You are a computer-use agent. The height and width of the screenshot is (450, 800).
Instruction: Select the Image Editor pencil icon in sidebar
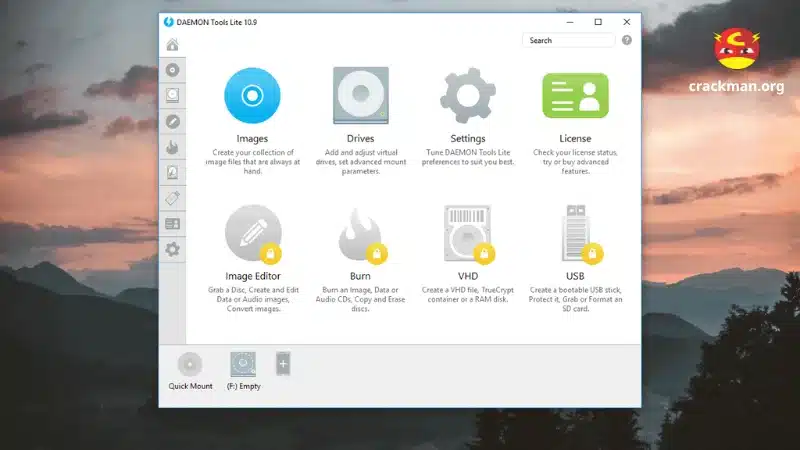pos(172,121)
